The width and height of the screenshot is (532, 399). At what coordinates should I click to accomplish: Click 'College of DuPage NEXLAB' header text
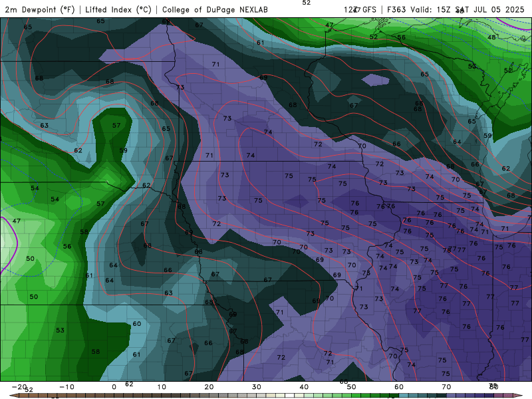[215, 9]
